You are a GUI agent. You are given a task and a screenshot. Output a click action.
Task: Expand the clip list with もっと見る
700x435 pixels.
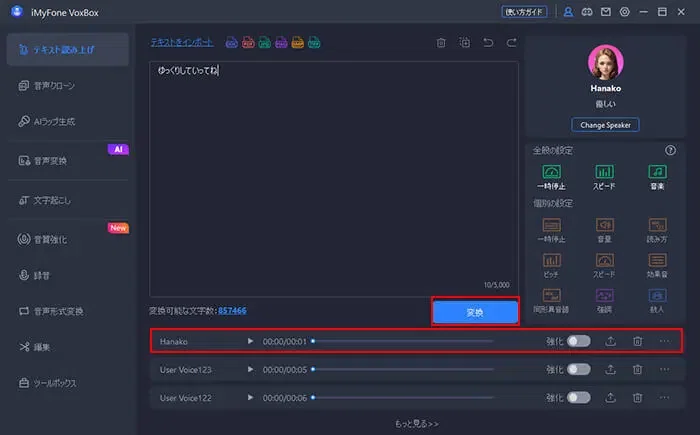coord(417,423)
